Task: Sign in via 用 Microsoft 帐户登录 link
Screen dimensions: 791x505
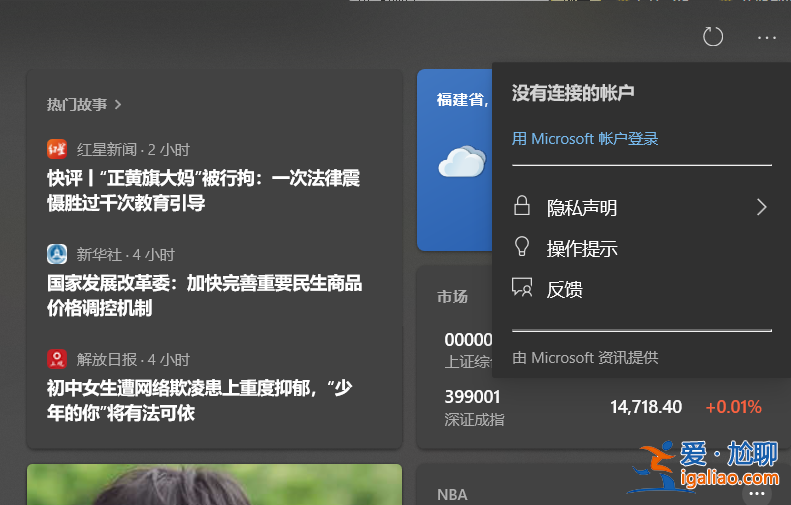Action: pyautogui.click(x=585, y=139)
